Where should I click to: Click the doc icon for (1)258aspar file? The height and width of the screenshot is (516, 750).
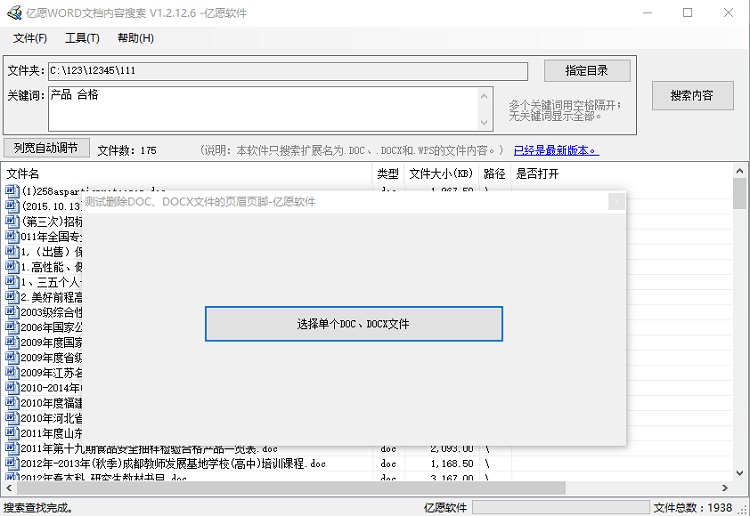tap(12, 191)
